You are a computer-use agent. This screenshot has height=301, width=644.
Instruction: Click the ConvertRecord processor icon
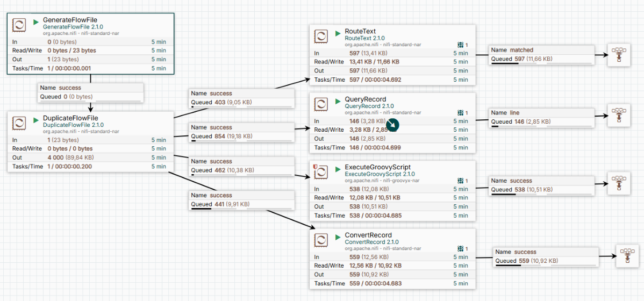click(321, 240)
